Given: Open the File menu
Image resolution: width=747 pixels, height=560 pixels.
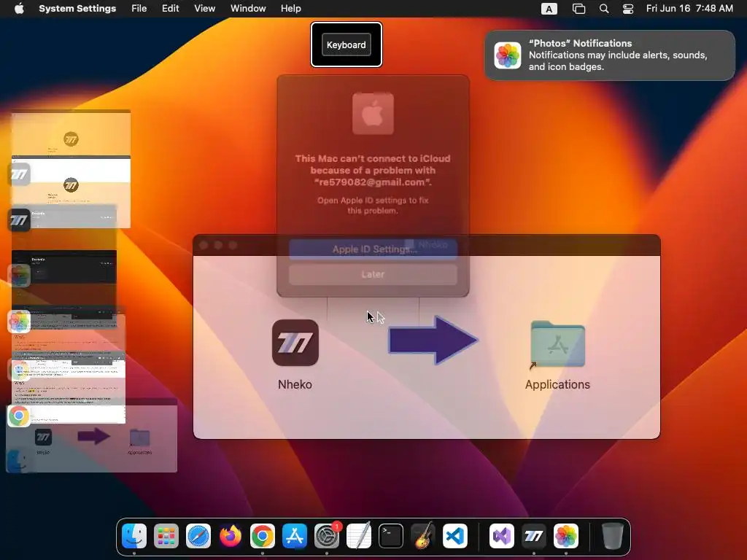Looking at the screenshot, I should 139,9.
